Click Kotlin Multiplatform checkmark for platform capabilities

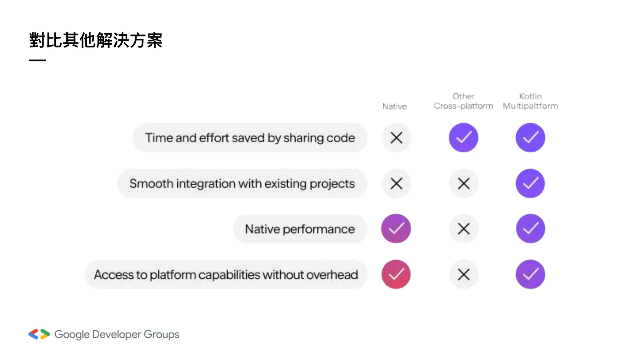coord(530,274)
